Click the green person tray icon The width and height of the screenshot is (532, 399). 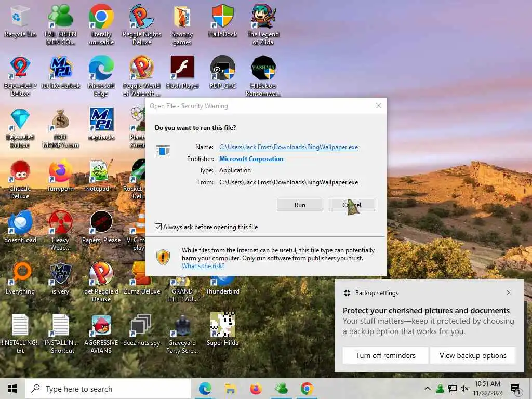(440, 389)
